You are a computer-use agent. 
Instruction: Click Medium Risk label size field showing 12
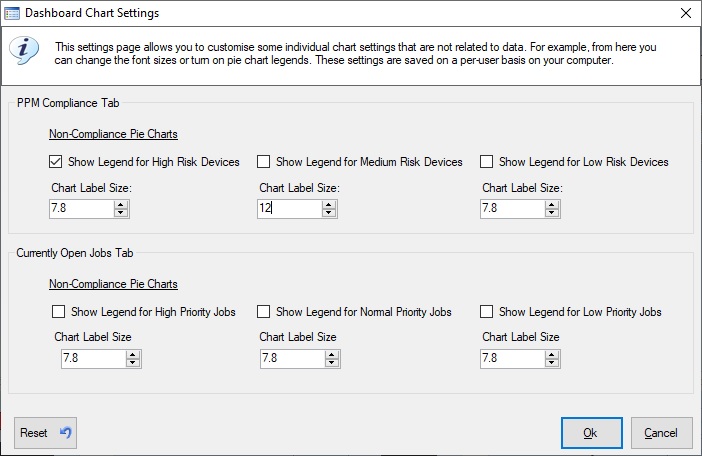tap(290, 209)
